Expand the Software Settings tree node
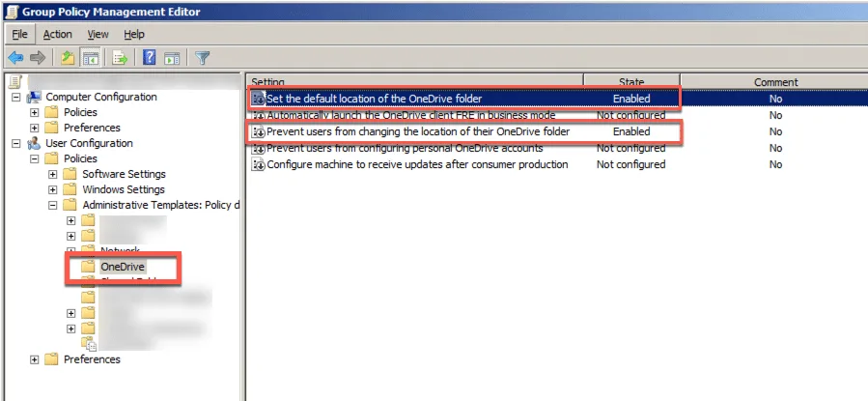The height and width of the screenshot is (401, 868). pos(53,175)
